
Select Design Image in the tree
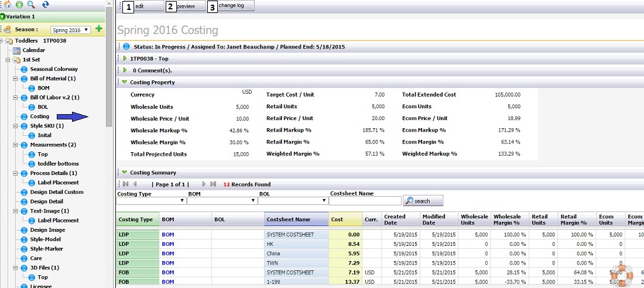coord(48,230)
